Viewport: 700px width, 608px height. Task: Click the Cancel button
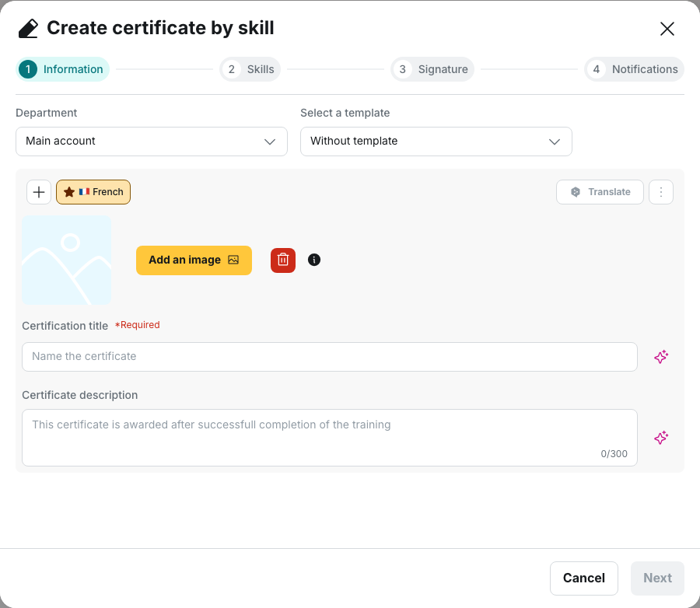(583, 578)
